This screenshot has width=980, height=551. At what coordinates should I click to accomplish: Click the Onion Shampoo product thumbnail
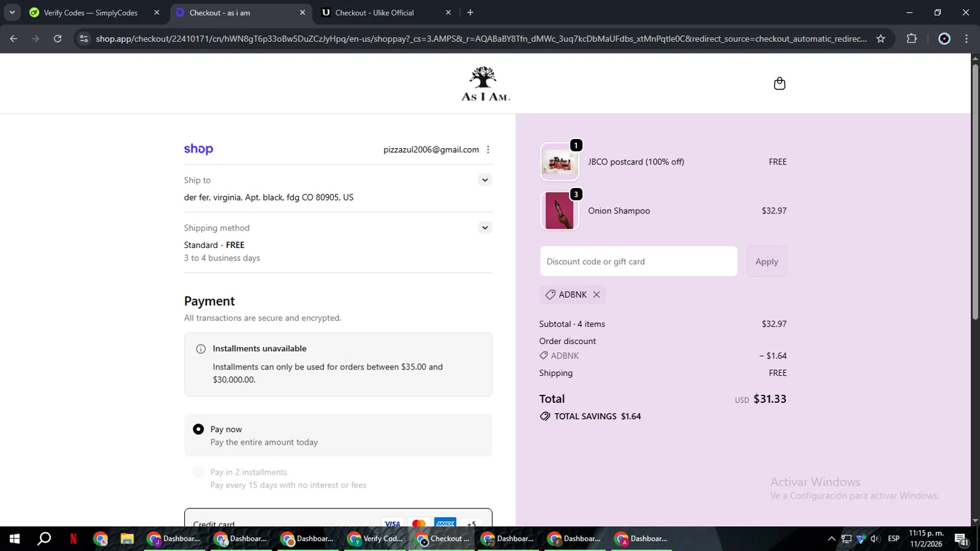pyautogui.click(x=560, y=211)
